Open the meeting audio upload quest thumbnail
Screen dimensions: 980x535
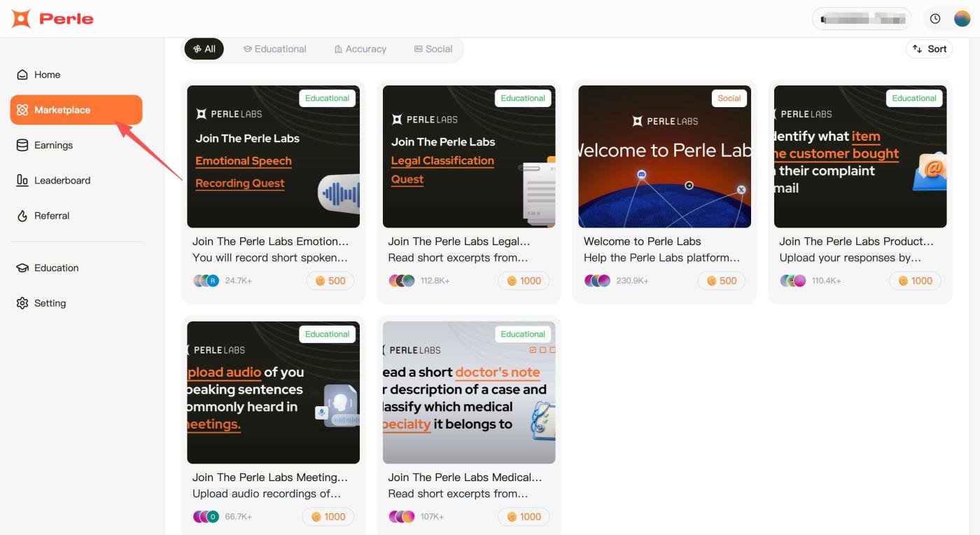point(274,393)
